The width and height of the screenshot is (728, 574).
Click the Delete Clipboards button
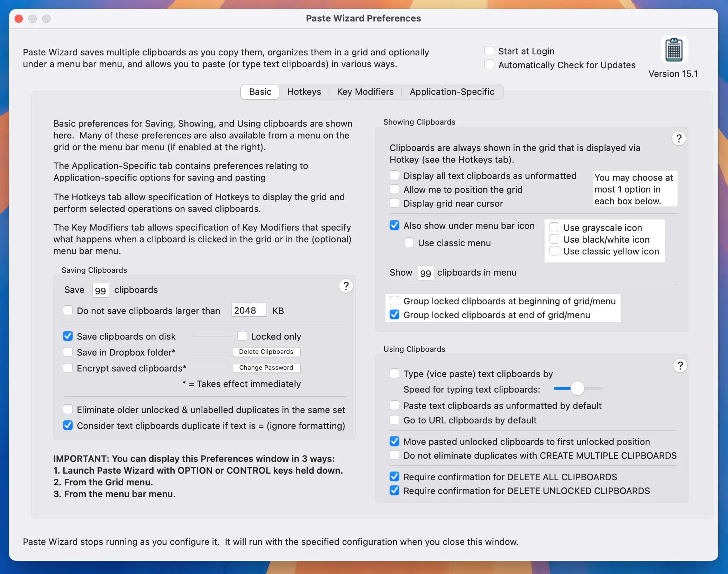coord(266,352)
